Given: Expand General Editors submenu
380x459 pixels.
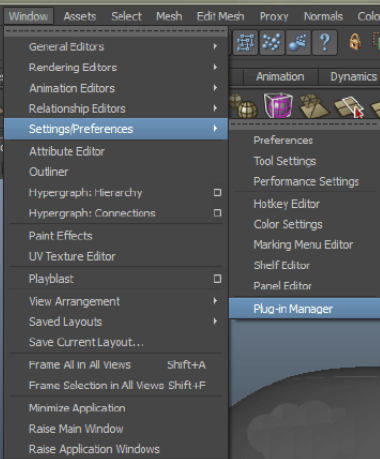Looking at the screenshot, I should (x=116, y=47).
